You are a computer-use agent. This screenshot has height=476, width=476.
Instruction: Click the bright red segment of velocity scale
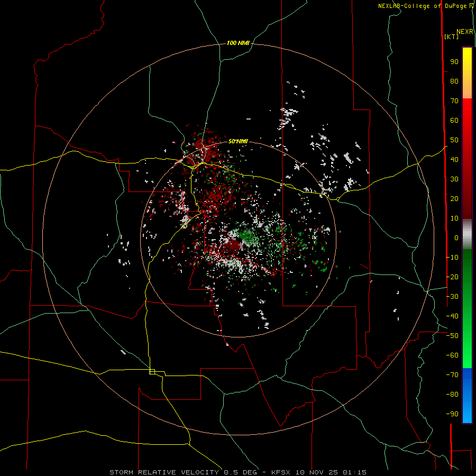click(467, 111)
